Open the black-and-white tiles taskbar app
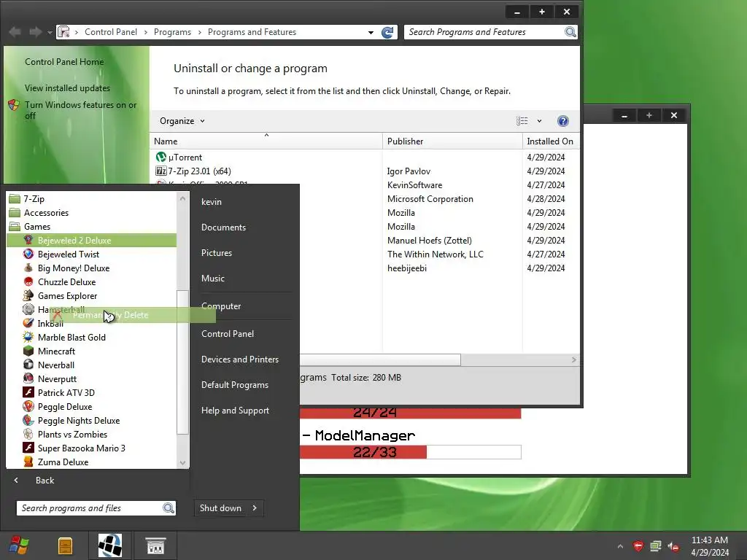The width and height of the screenshot is (747, 560). coord(110,545)
